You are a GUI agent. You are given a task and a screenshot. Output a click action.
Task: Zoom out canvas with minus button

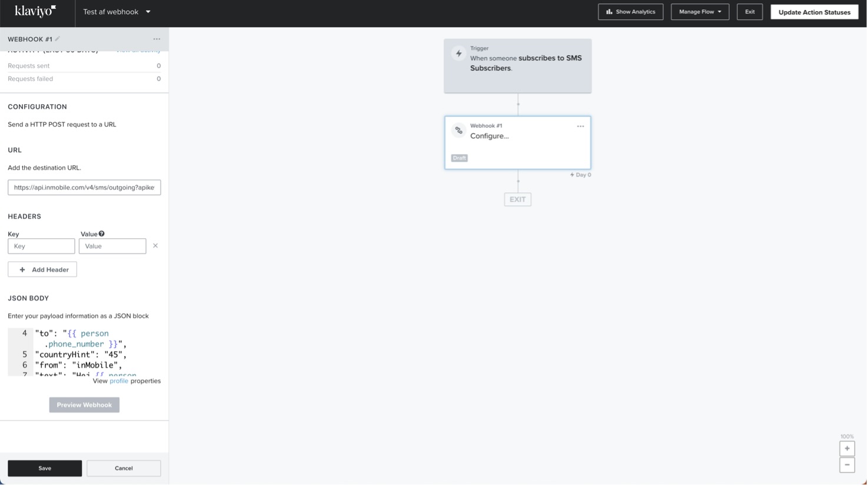coord(847,465)
